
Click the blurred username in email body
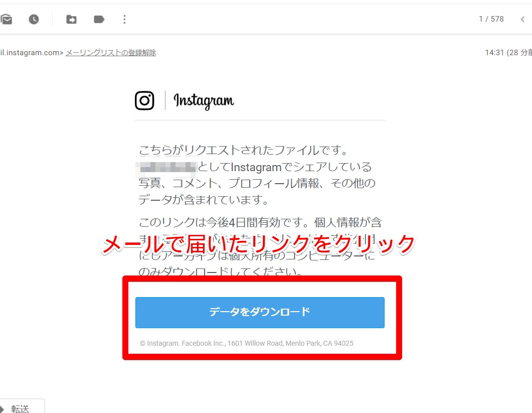tap(166, 168)
